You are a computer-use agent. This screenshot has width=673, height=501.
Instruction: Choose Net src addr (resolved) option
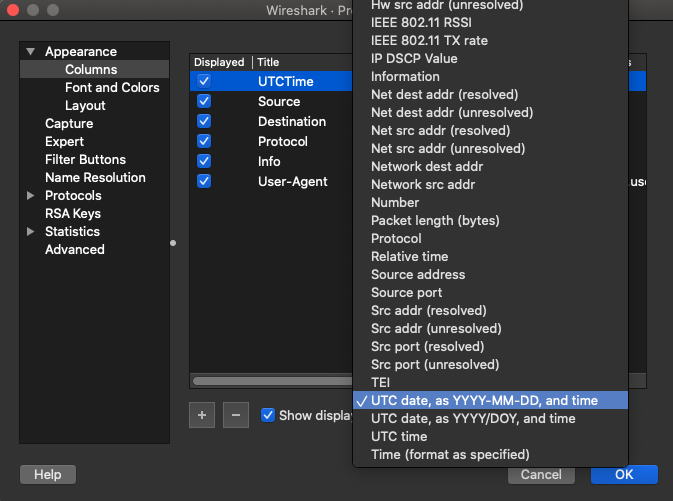pos(490,131)
